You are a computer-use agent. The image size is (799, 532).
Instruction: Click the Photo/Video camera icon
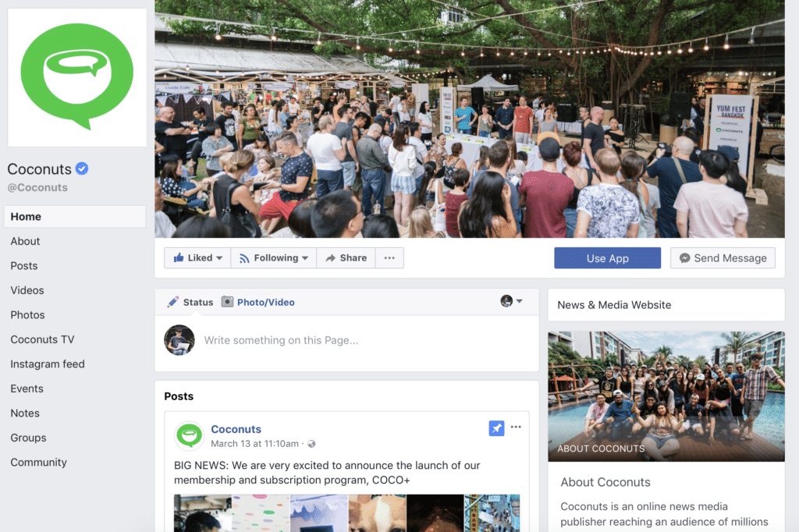pos(227,302)
